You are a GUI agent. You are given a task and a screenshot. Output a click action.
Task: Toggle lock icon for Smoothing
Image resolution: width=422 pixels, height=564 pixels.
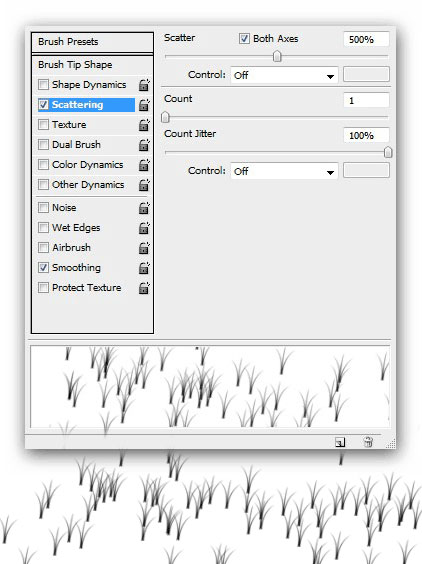[144, 268]
